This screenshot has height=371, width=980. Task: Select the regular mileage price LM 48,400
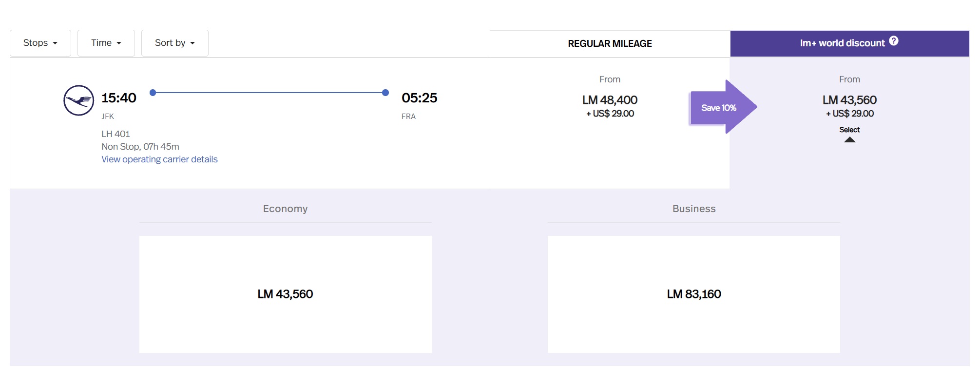click(x=610, y=100)
